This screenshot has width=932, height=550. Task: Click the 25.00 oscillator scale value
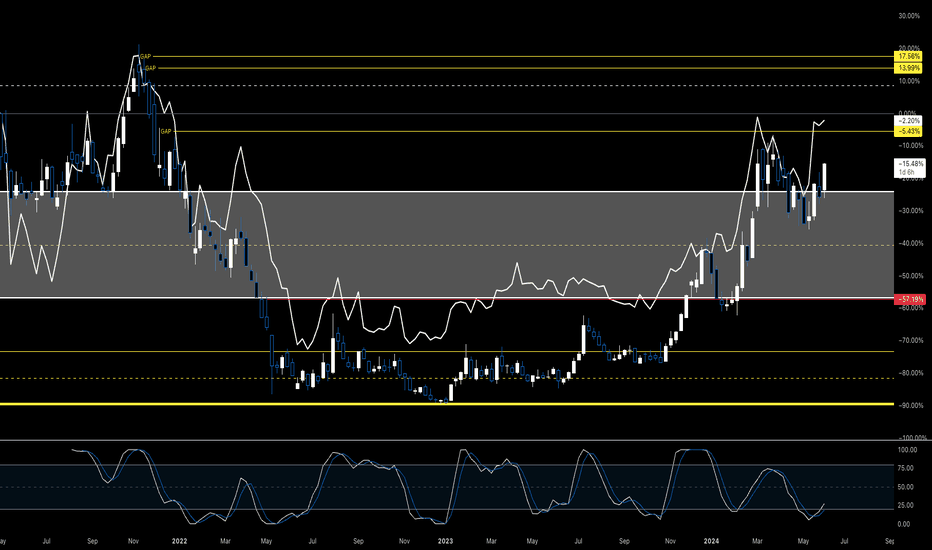pyautogui.click(x=907, y=505)
